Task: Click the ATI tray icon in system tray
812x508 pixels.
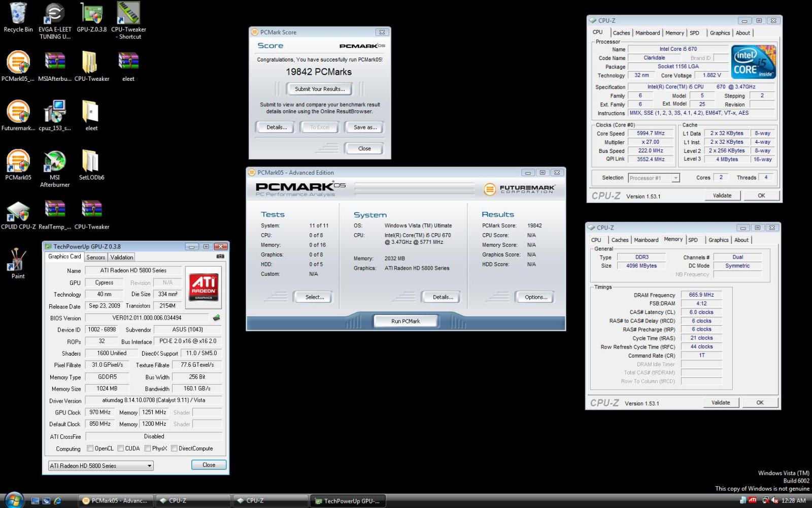Action: [x=752, y=500]
